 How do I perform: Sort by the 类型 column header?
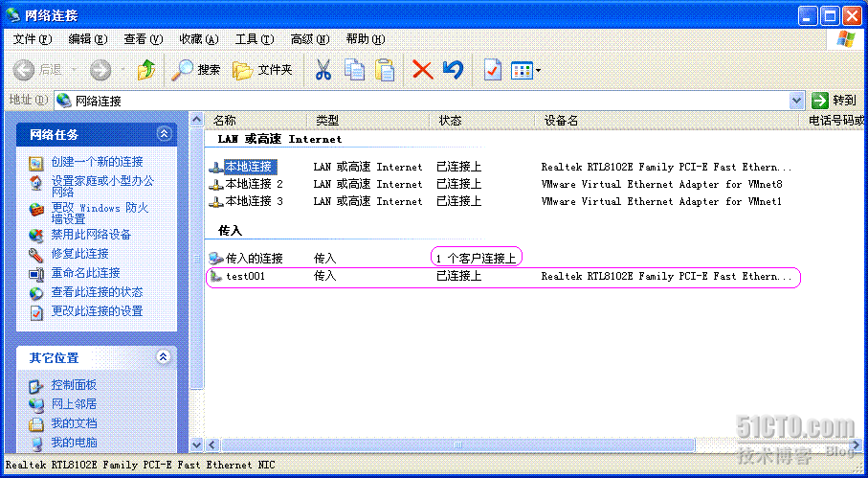click(367, 120)
